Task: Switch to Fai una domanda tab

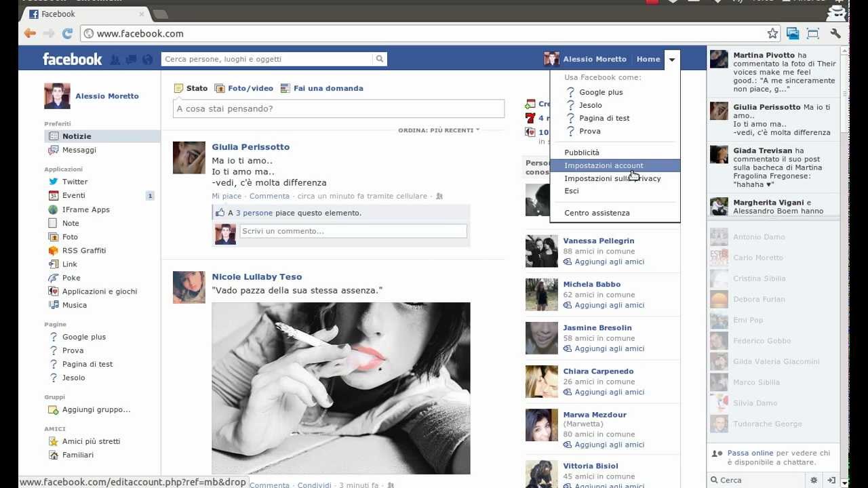Action: [x=321, y=88]
